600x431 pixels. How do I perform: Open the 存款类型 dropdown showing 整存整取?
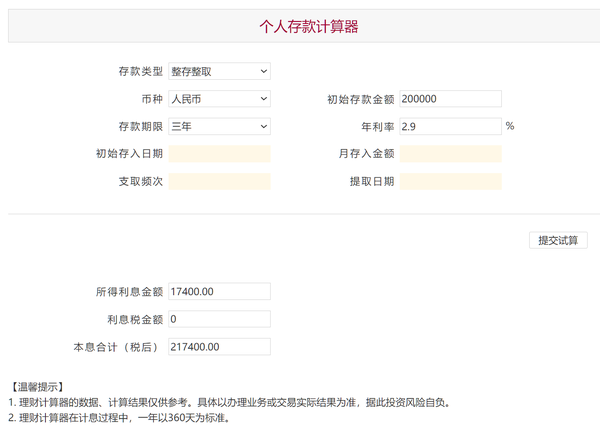219,71
